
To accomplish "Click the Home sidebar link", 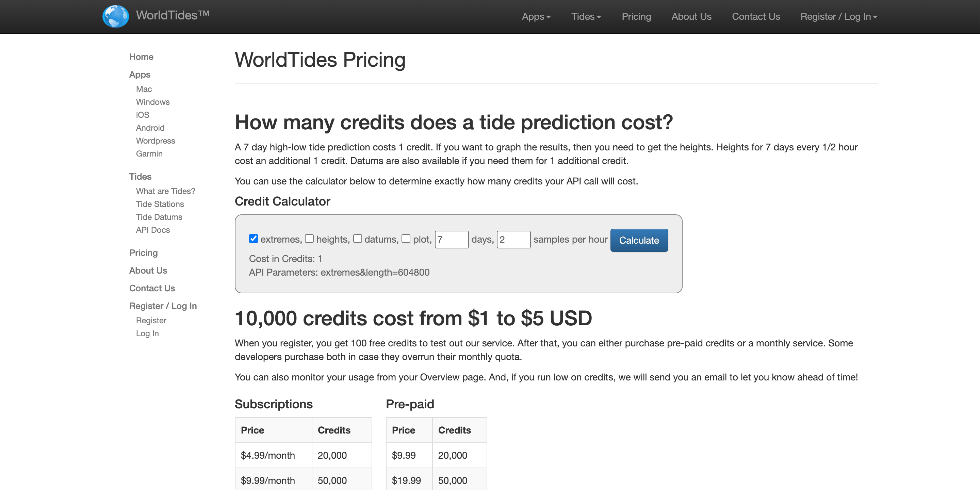I will pyautogui.click(x=141, y=57).
